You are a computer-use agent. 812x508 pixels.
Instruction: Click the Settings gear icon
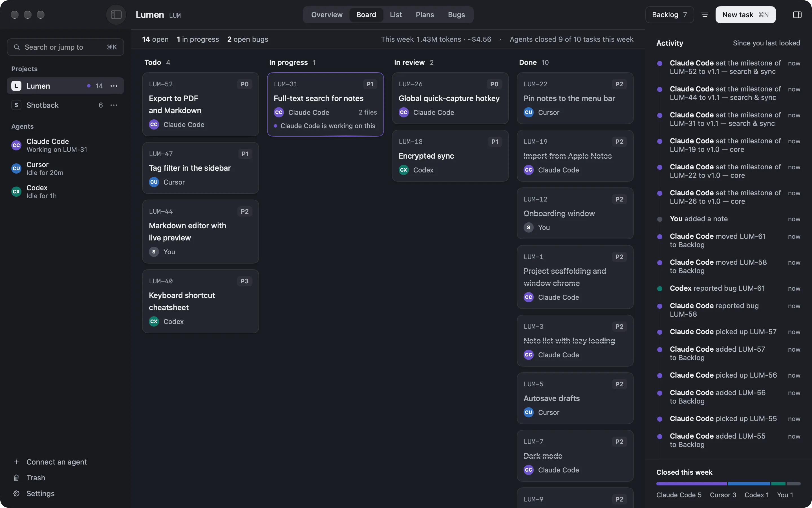coord(16,494)
